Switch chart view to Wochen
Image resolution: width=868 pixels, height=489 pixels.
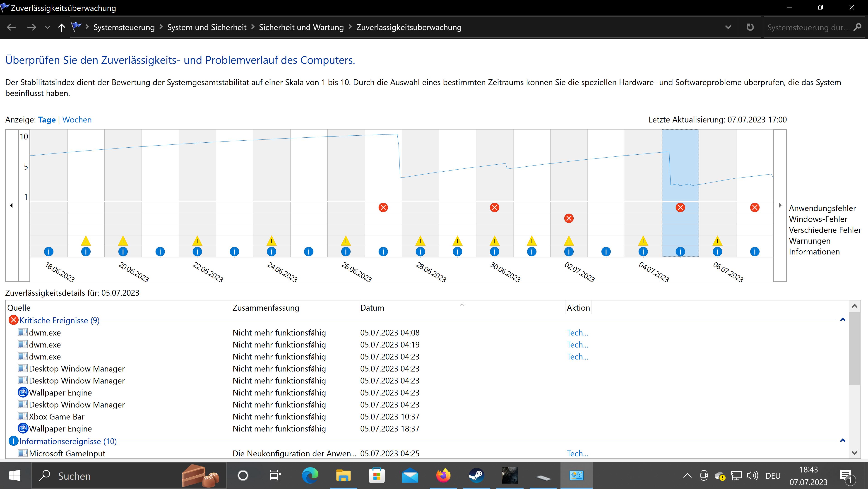77,120
